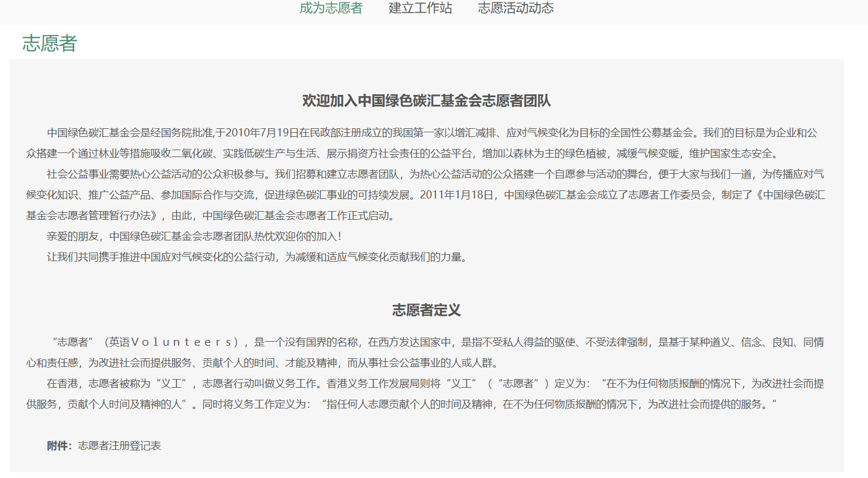
Task: Open the 成为志愿者 tab
Action: pyautogui.click(x=331, y=8)
